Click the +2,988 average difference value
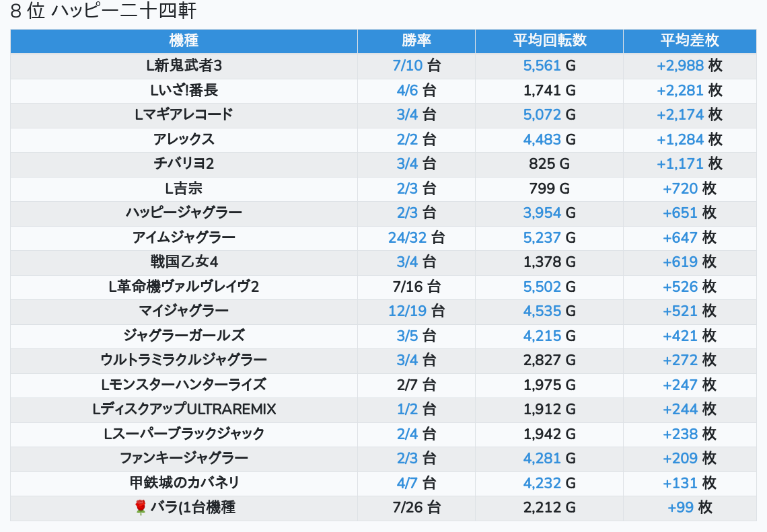767x532 pixels. pyautogui.click(x=680, y=66)
